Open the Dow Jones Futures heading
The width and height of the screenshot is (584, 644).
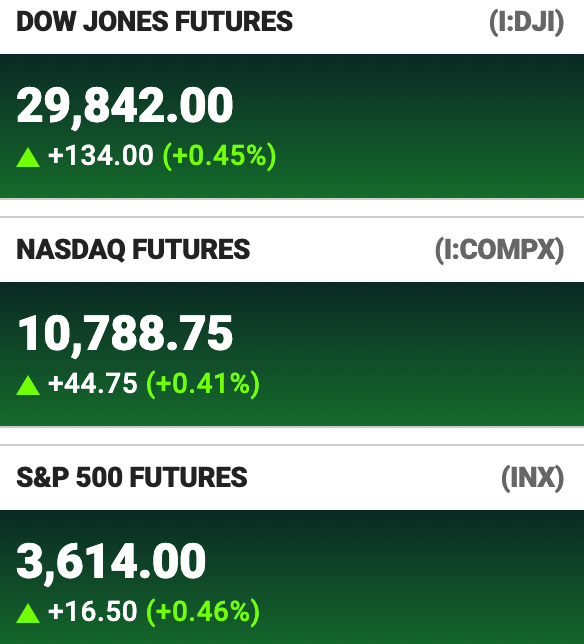pos(154,22)
